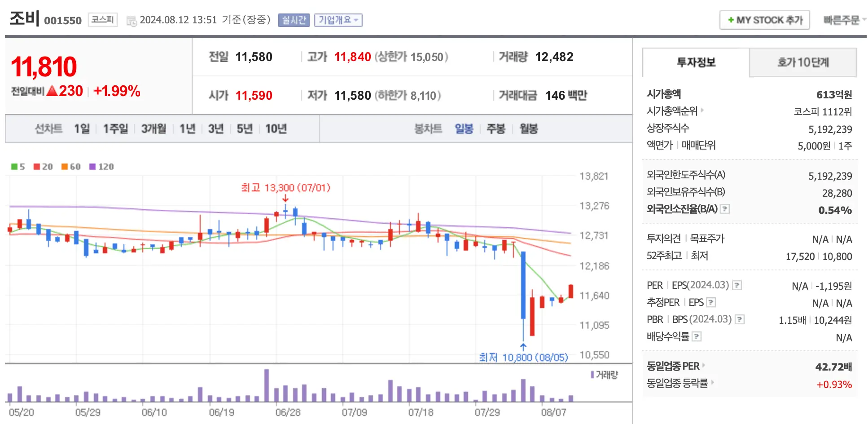Open the 추정PER EPS help icon

(710, 302)
